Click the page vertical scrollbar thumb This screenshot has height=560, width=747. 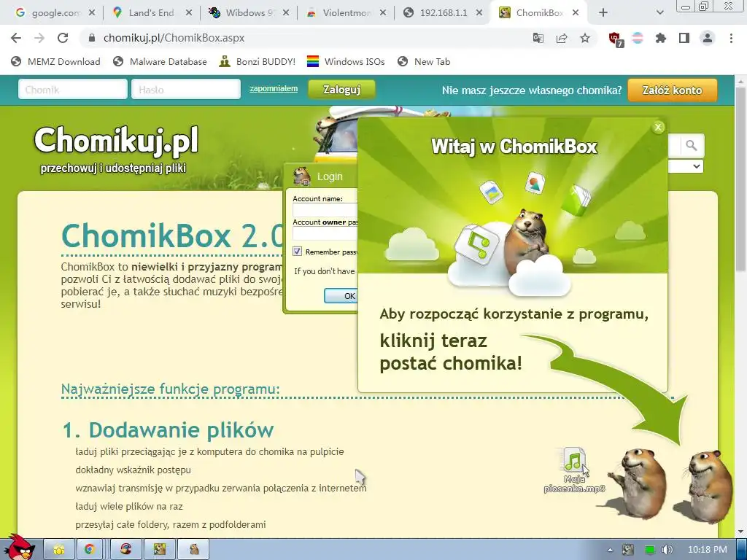tap(741, 179)
